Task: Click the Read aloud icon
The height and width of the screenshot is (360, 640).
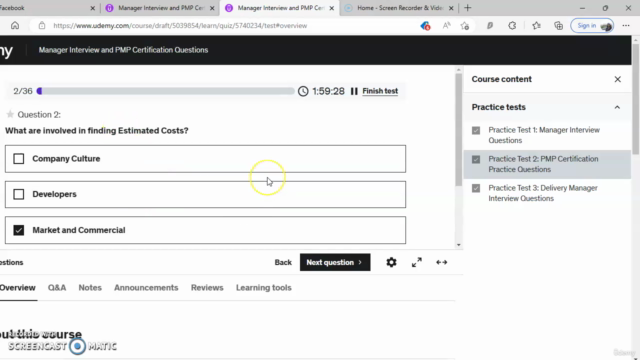Action: point(447,26)
